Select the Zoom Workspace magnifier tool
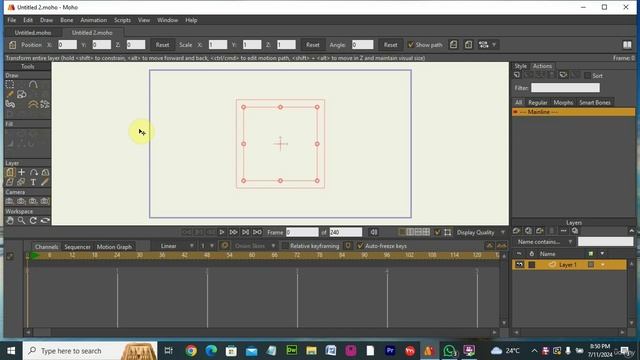640x360 pixels. [x=22, y=220]
